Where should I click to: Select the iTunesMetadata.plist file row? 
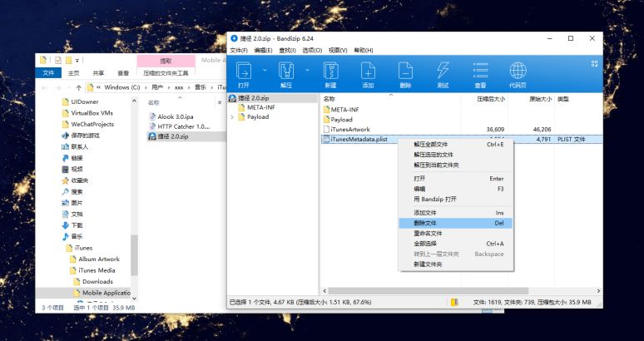click(x=462, y=139)
